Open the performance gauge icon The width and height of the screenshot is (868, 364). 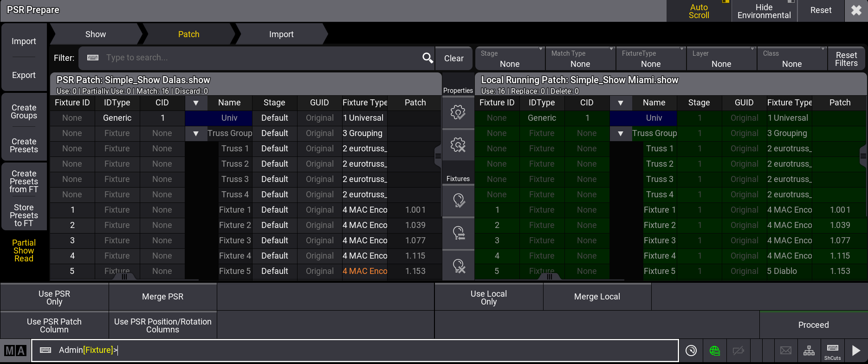click(691, 351)
